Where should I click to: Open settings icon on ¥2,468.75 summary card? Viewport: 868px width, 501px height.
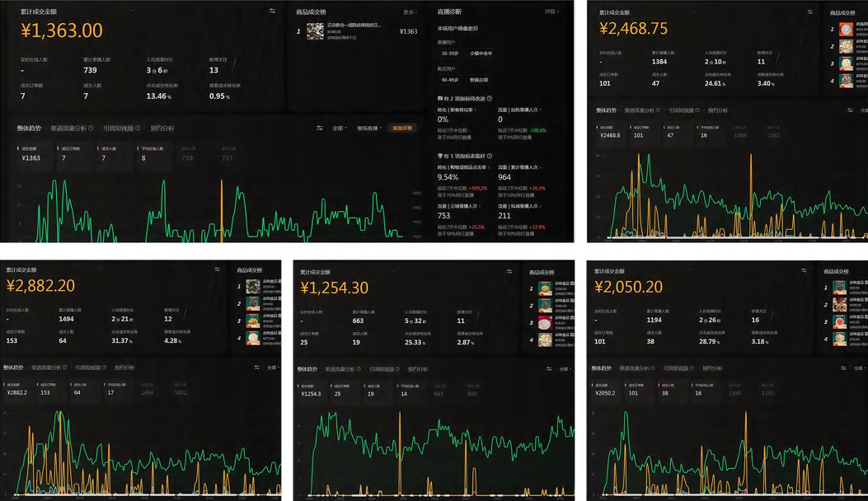pyautogui.click(x=809, y=12)
